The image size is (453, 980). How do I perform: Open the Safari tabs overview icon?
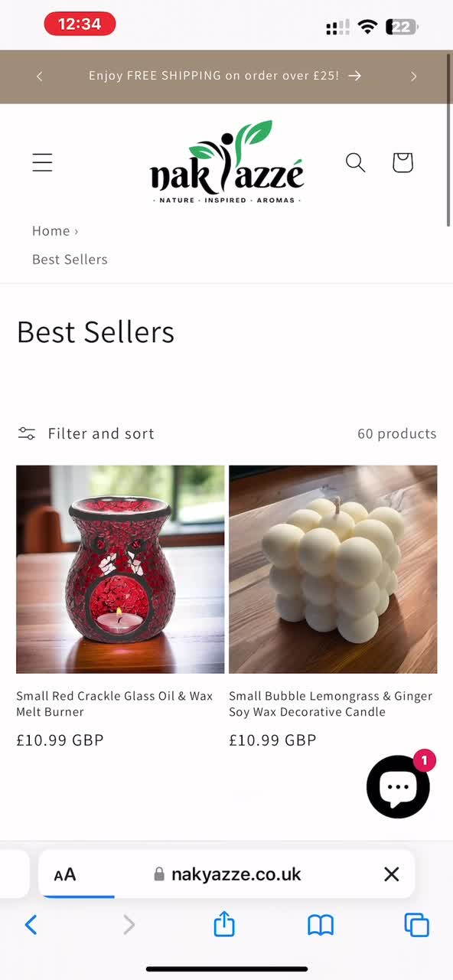pyautogui.click(x=417, y=925)
